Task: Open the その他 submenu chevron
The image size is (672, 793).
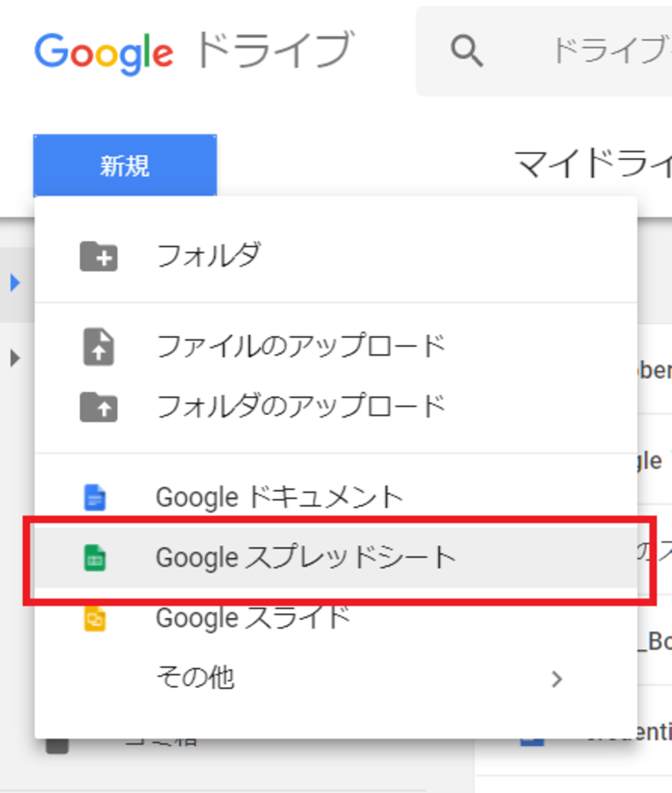Action: tap(556, 679)
